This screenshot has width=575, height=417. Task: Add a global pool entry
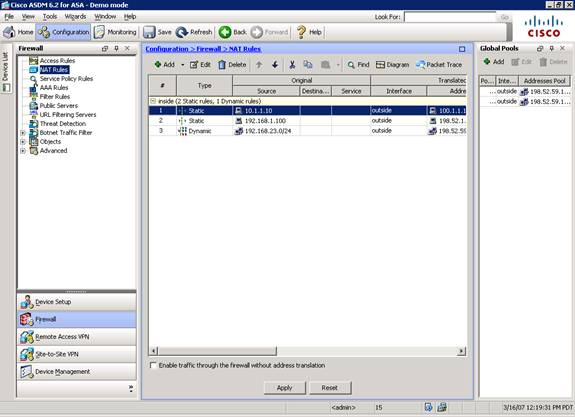tap(494, 62)
